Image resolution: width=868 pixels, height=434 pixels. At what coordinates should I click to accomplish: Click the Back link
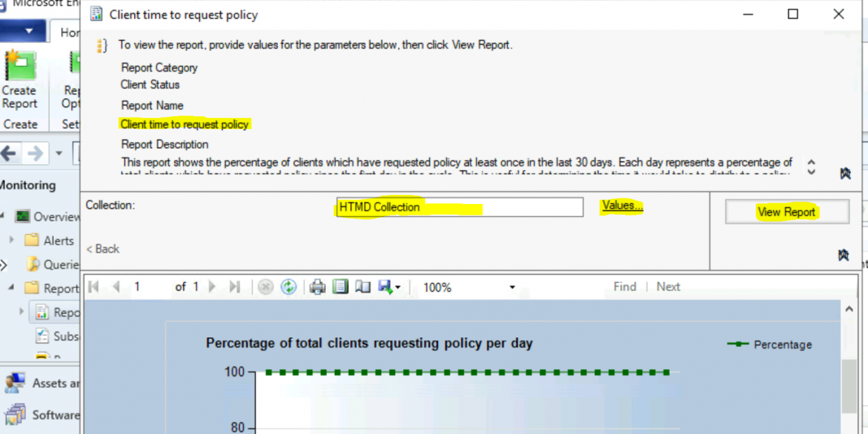coord(102,249)
